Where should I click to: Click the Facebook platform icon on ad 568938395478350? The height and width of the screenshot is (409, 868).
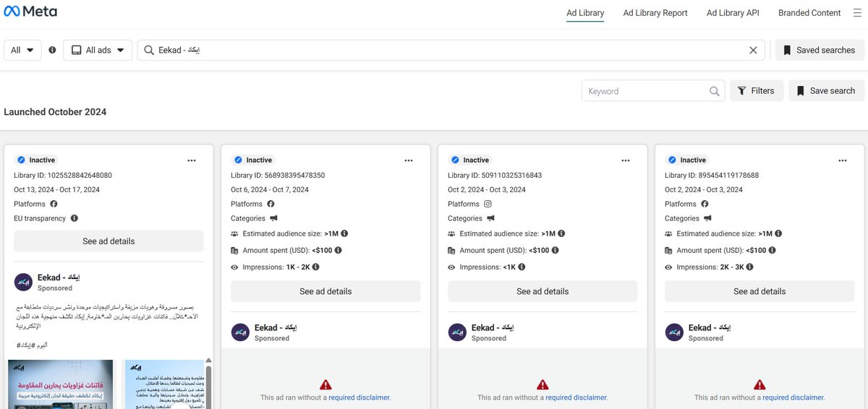point(271,204)
